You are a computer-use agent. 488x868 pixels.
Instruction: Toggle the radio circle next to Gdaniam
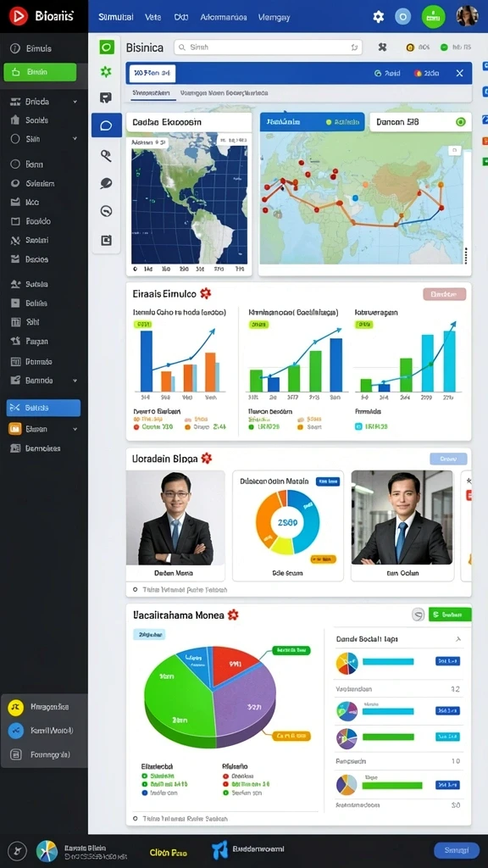(15, 183)
